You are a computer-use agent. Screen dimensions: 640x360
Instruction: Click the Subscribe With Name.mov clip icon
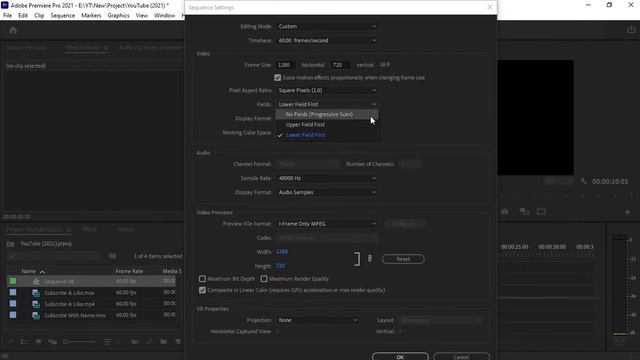pyautogui.click(x=36, y=315)
